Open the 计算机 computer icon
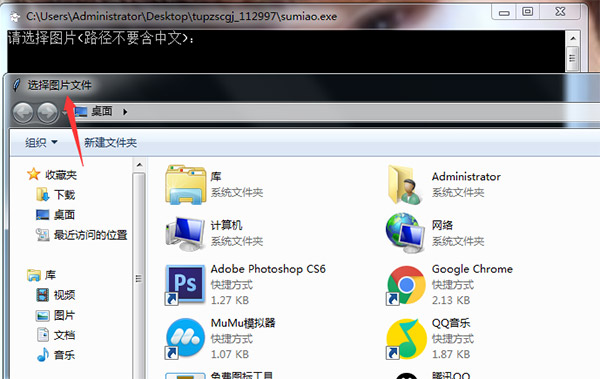The width and height of the screenshot is (600, 379). point(186,233)
